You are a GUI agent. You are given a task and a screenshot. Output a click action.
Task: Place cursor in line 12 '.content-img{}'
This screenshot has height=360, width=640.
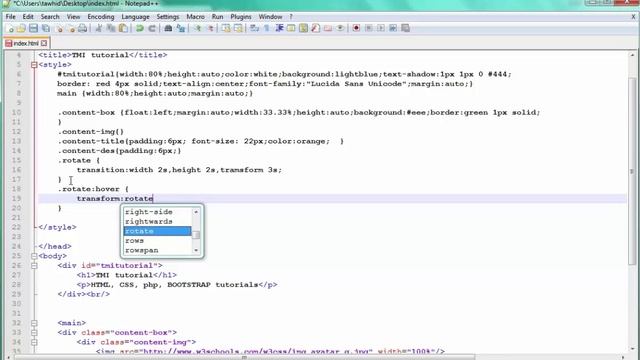(x=90, y=131)
